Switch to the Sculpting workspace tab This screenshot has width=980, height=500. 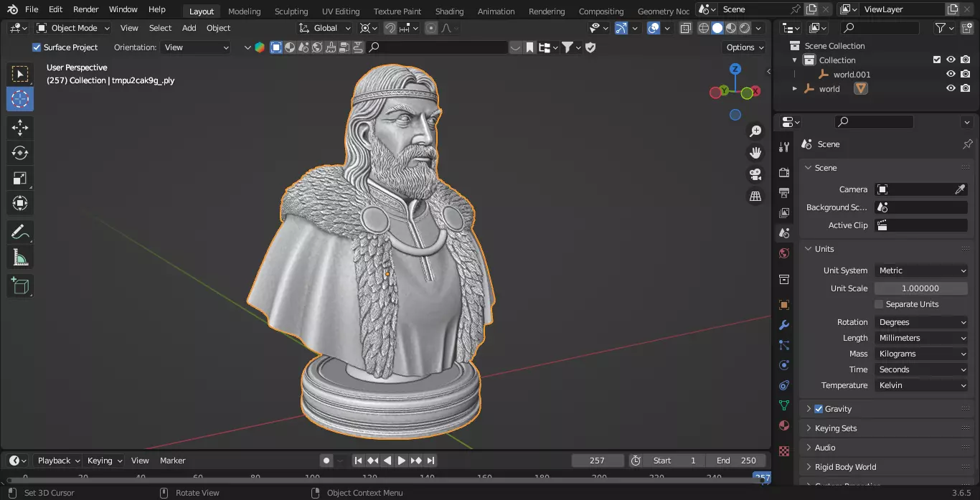coord(291,11)
